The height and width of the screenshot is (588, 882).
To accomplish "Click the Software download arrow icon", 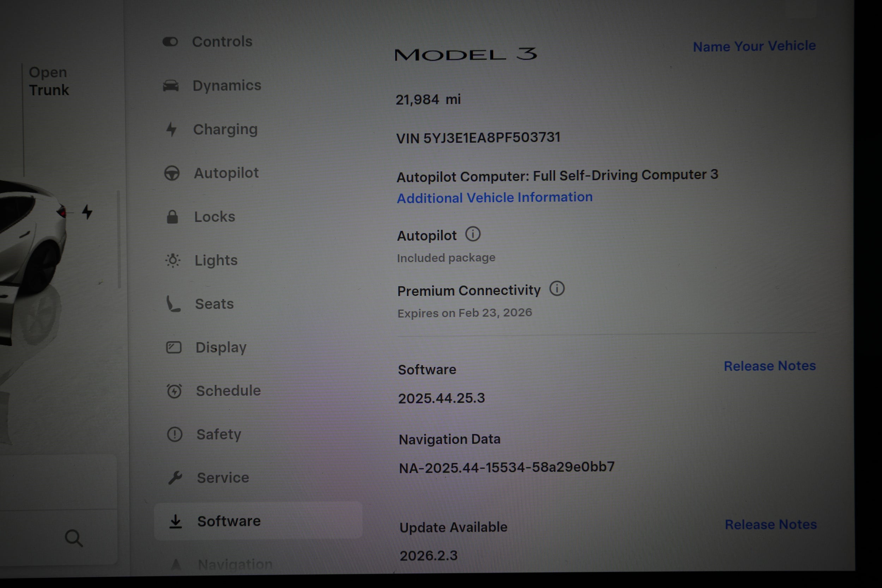I will [x=176, y=521].
